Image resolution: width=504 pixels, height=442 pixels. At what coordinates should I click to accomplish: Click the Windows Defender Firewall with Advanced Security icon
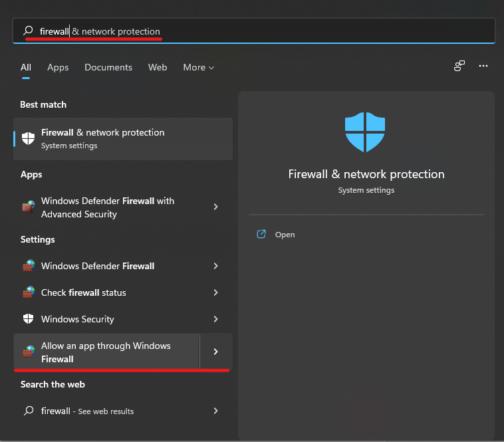tap(28, 207)
